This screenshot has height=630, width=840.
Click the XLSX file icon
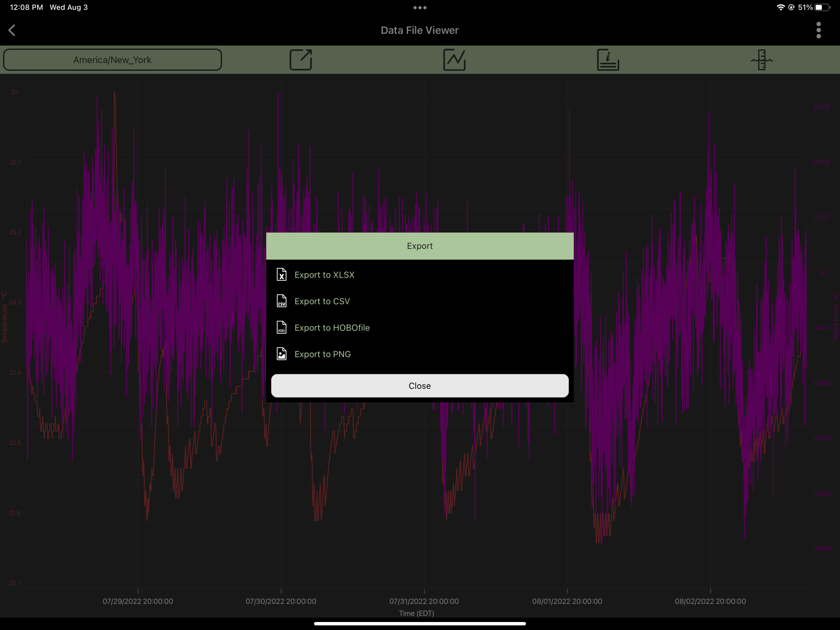281,274
